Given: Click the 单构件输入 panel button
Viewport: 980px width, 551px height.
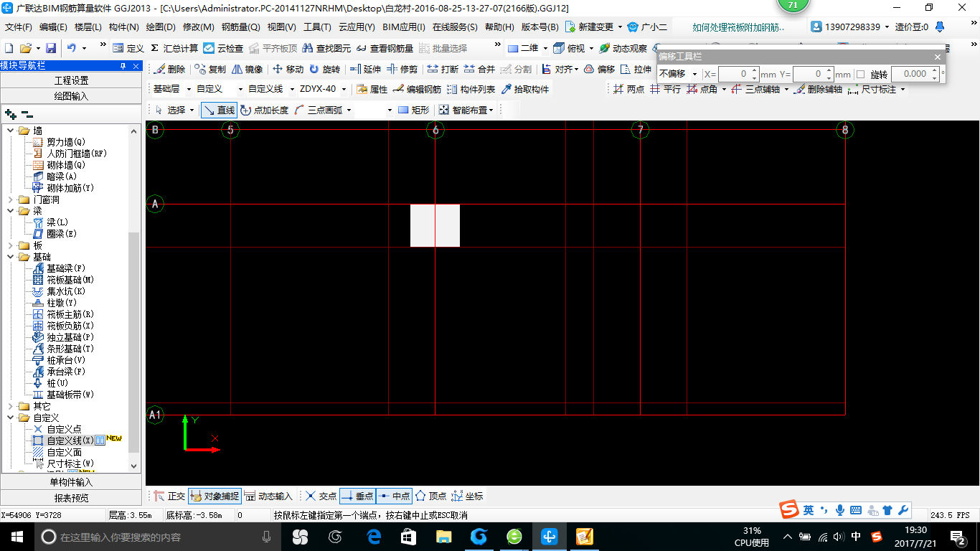Looking at the screenshot, I should 71,482.
